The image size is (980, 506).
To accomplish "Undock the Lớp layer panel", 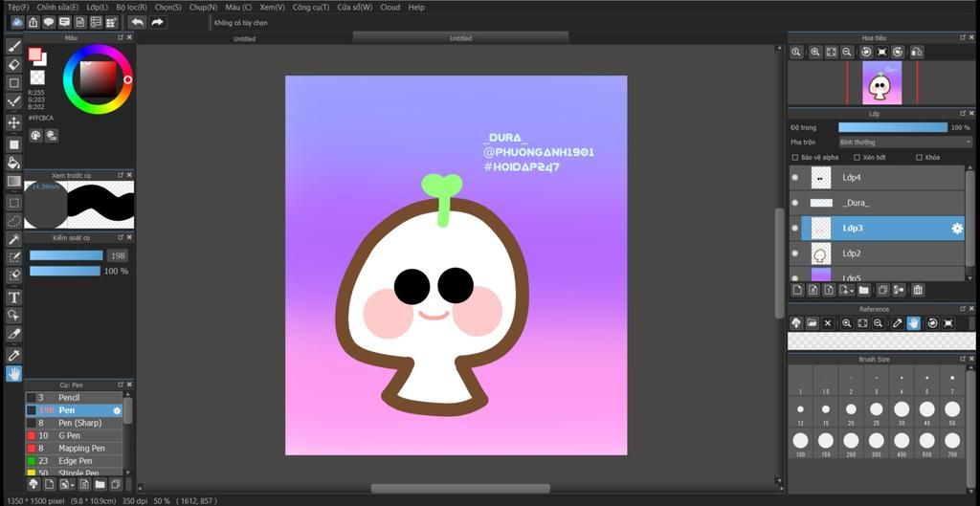I will click(x=962, y=114).
